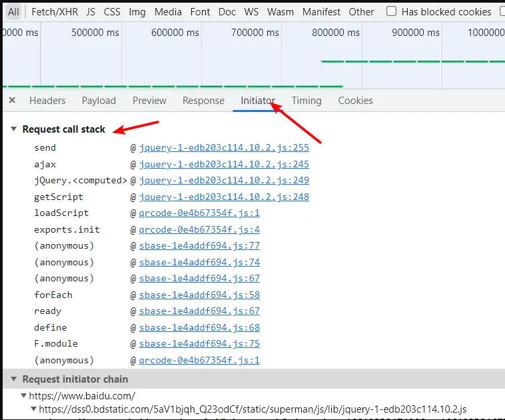This screenshot has height=420, width=505.
Task: Select the forEach function name
Action: (53, 295)
